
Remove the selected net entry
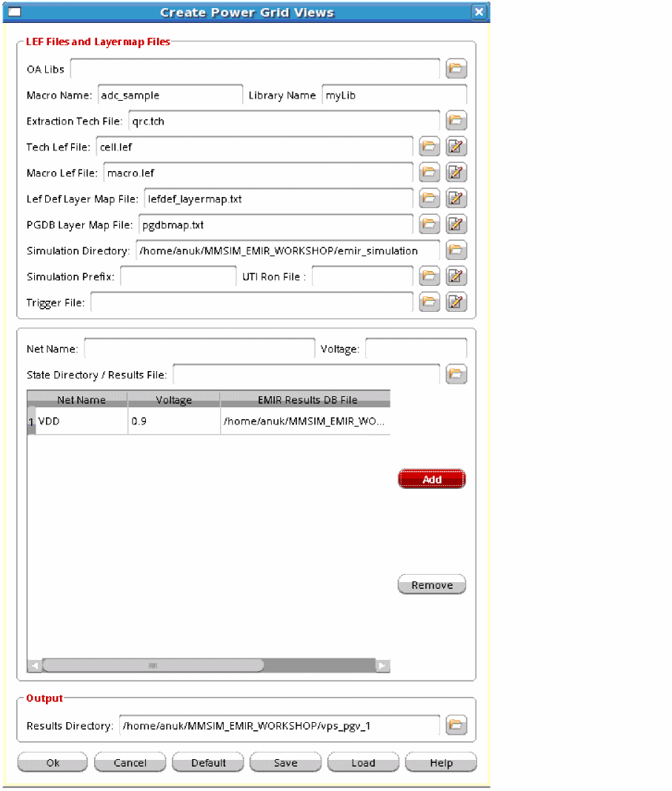click(x=432, y=584)
